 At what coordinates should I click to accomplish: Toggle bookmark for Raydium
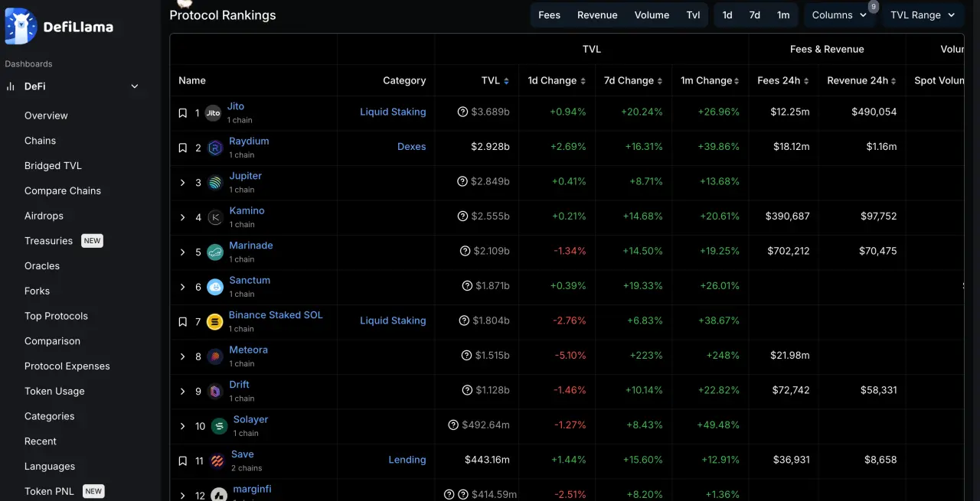tap(183, 148)
